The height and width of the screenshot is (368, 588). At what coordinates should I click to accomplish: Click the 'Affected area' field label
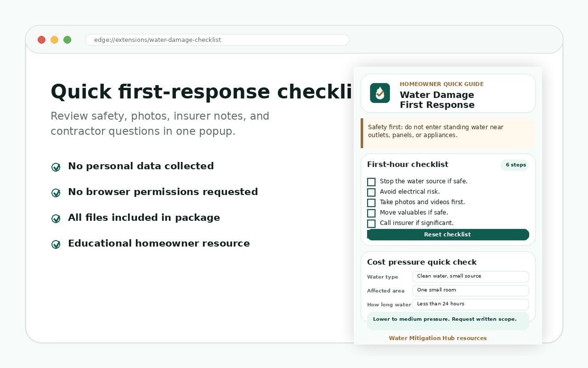click(386, 291)
